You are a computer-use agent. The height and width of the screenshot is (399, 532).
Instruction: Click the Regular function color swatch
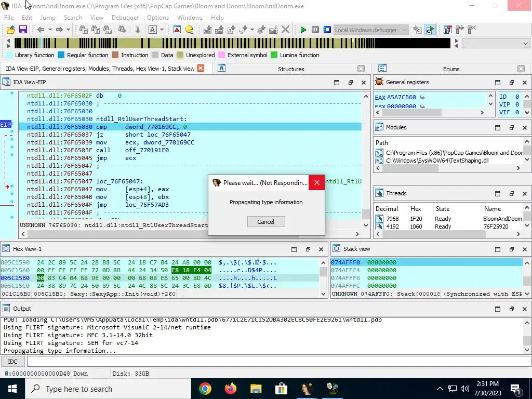pyautogui.click(x=61, y=55)
